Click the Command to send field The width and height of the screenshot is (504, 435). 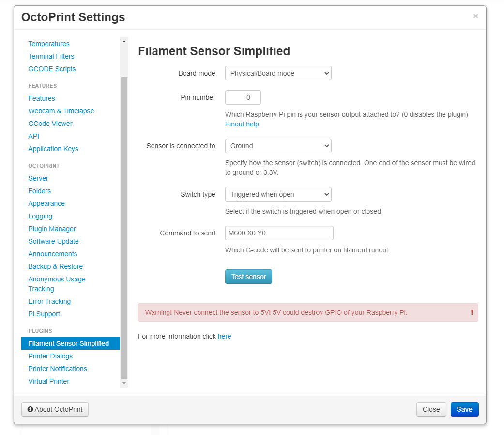click(279, 233)
